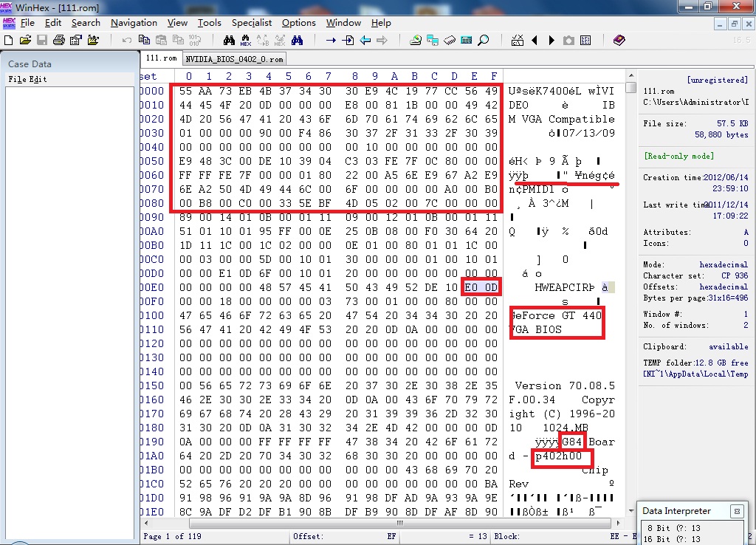
Task: Click the Find Text binoculars icon
Action: (229, 41)
